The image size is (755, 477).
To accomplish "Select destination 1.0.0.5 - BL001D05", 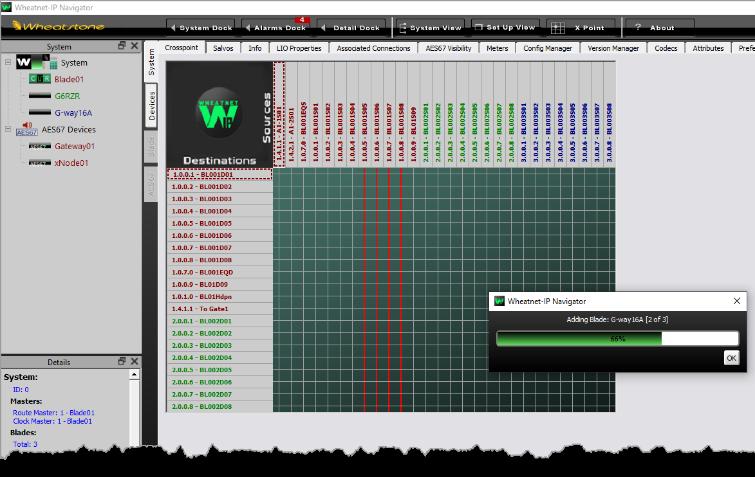I will click(220, 223).
